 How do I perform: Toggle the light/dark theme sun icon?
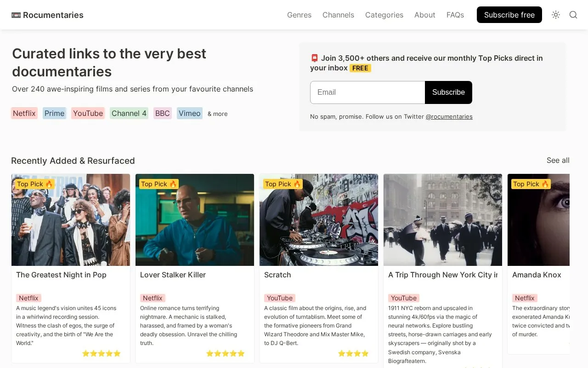(556, 15)
